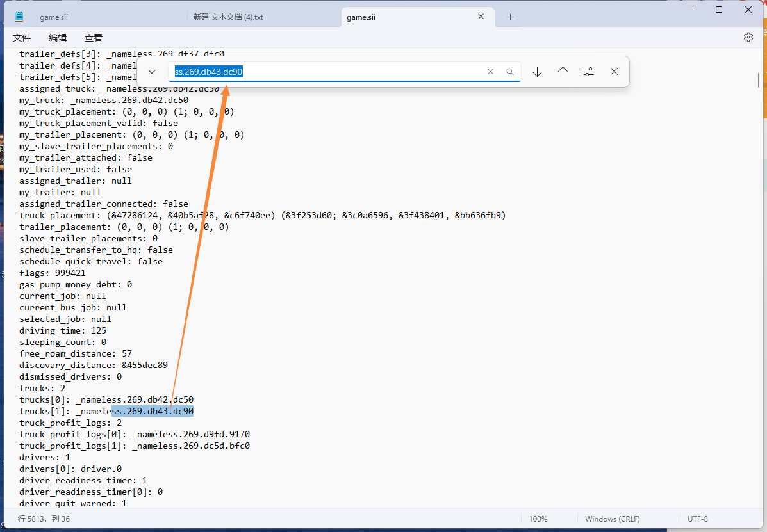Click the line 'drivers: 1'
The width and height of the screenshot is (767, 532).
coord(45,457)
